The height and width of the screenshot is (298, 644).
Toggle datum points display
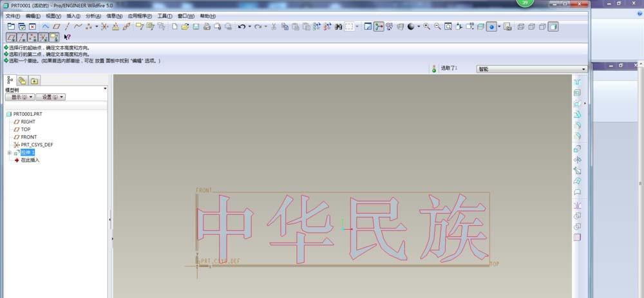32,37
